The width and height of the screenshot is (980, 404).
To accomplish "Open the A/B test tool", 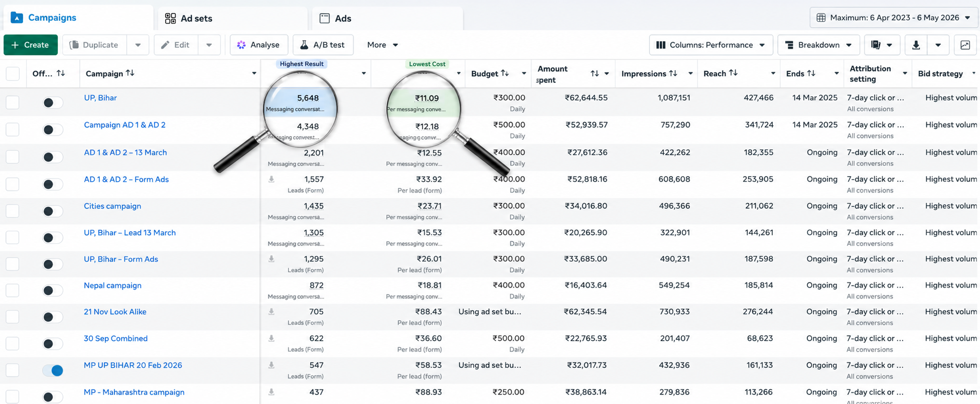I will 323,45.
